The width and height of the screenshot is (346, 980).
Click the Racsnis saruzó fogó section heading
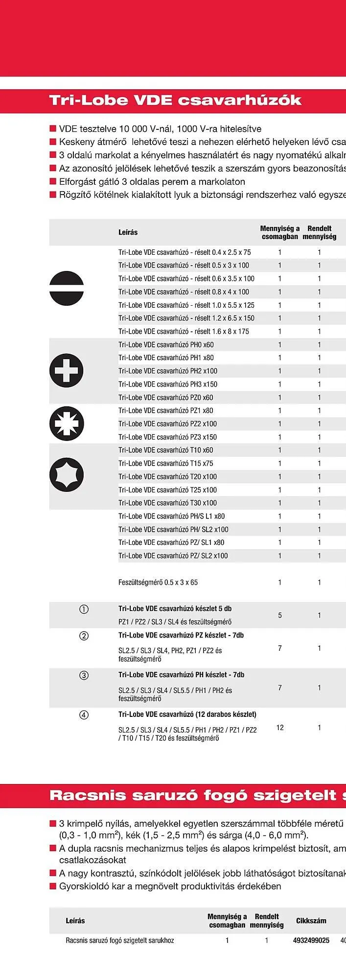tap(196, 795)
